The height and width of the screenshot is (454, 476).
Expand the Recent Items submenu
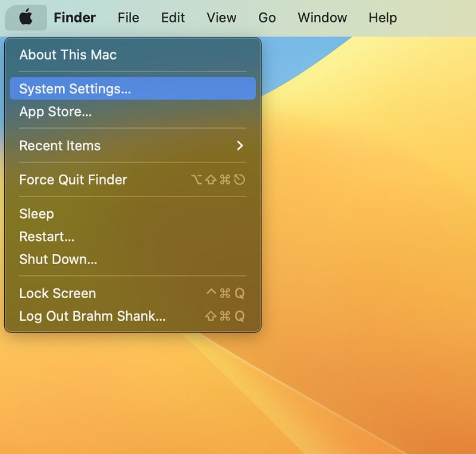[x=59, y=146]
